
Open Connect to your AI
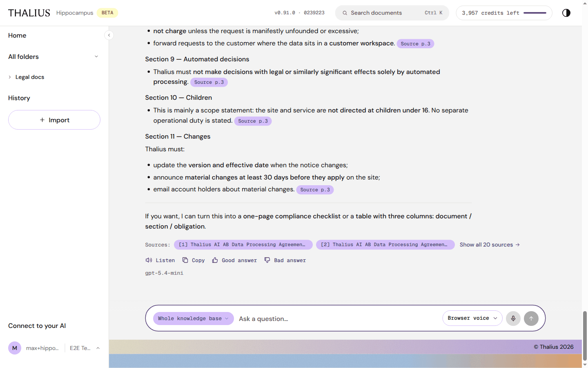pyautogui.click(x=37, y=326)
